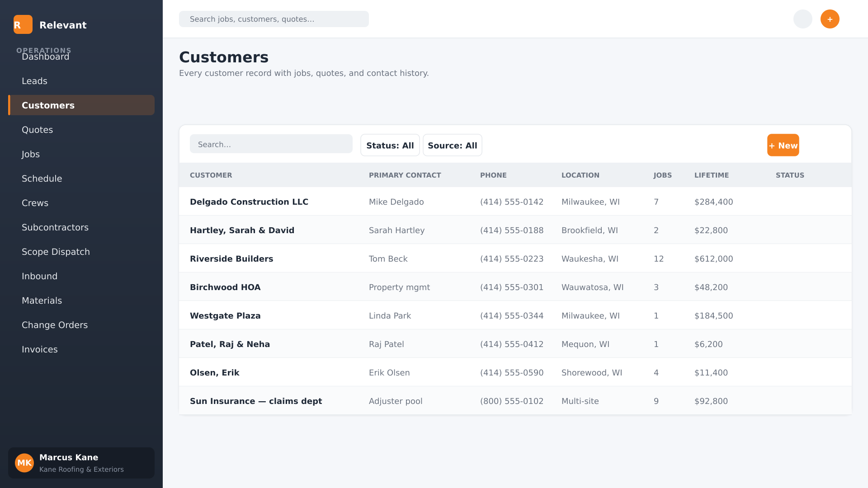Open Change Orders
This screenshot has height=488, width=868.
pyautogui.click(x=81, y=325)
